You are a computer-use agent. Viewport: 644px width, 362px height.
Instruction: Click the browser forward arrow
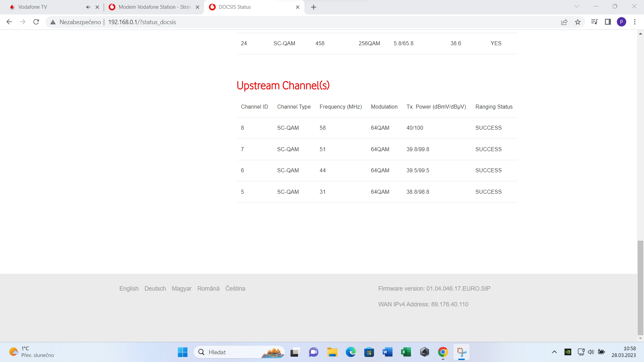(22, 22)
